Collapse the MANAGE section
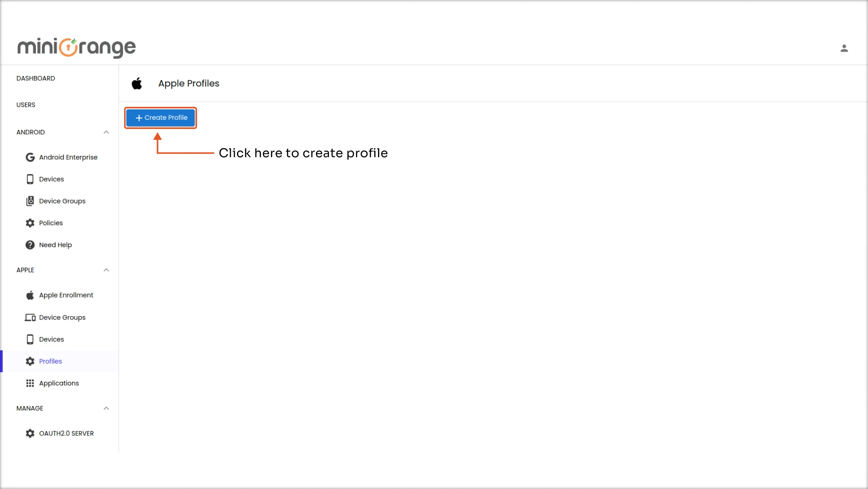Image resolution: width=868 pixels, height=489 pixels. coord(106,408)
